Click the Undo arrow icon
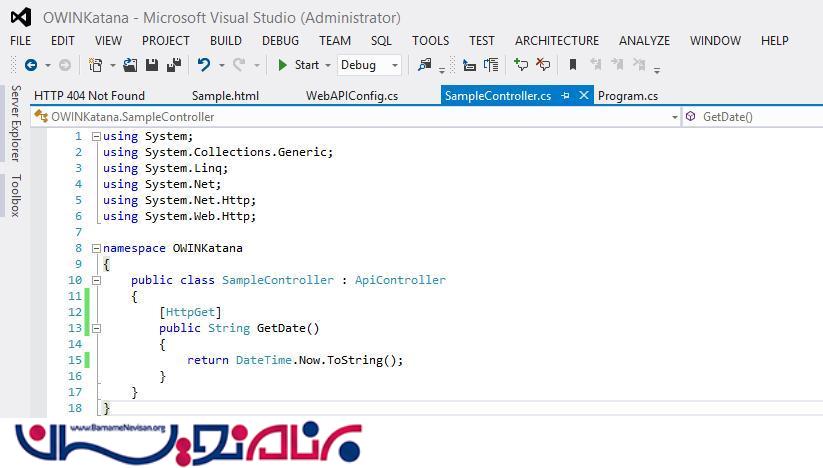 coord(204,65)
